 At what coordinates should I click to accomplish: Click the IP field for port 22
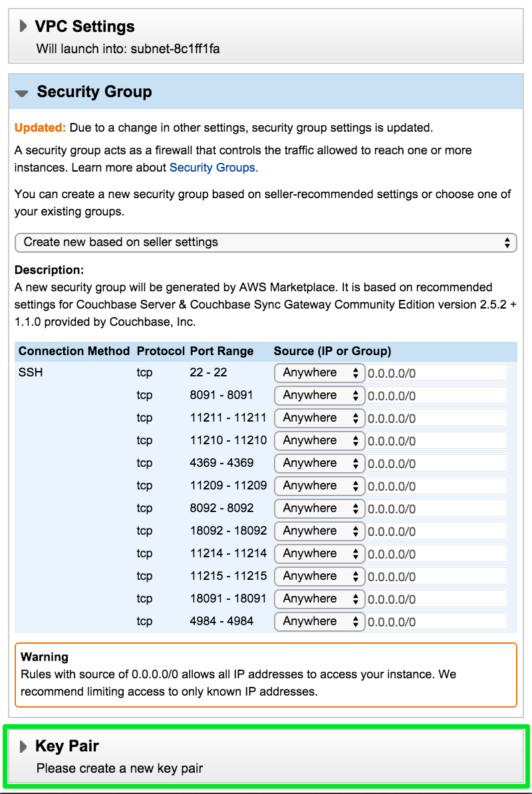(x=437, y=373)
